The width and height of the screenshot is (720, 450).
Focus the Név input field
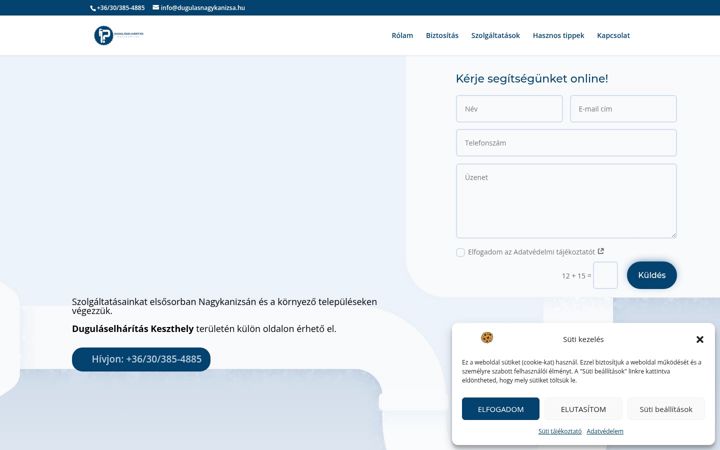click(x=509, y=109)
